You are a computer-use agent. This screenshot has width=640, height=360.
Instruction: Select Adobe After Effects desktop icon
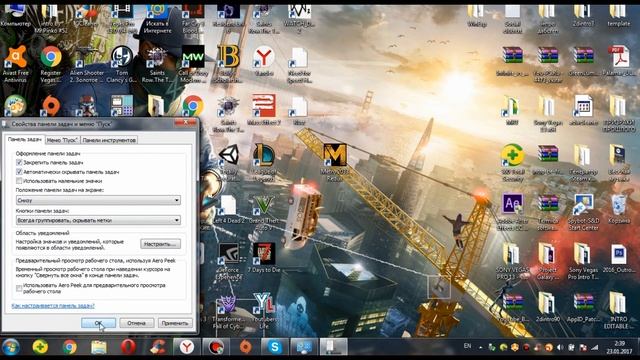(x=513, y=212)
